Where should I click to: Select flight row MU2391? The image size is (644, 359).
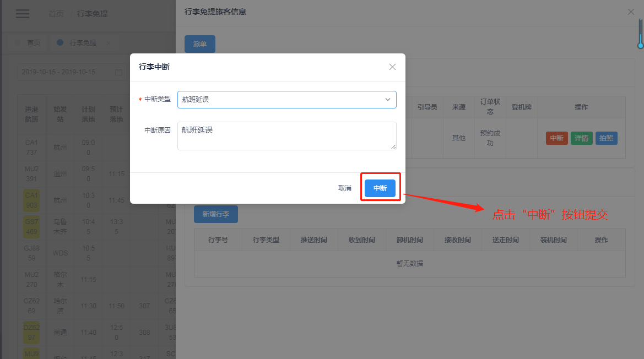pyautogui.click(x=31, y=174)
